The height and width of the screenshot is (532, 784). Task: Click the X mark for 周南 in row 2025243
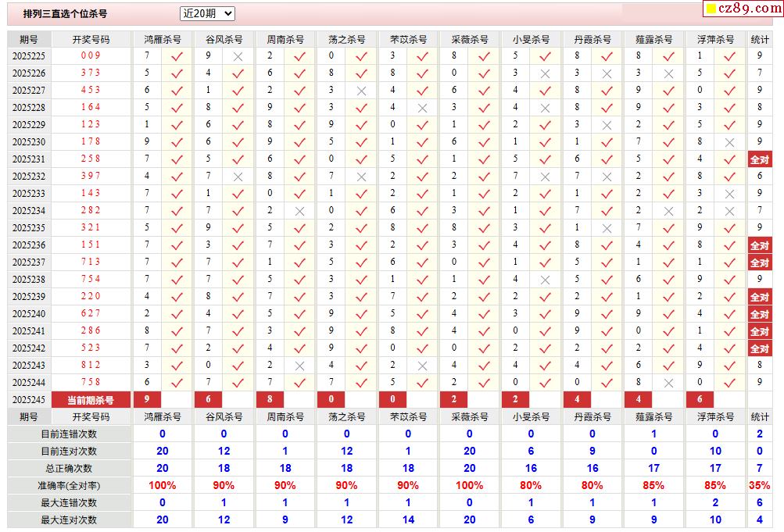tap(299, 366)
